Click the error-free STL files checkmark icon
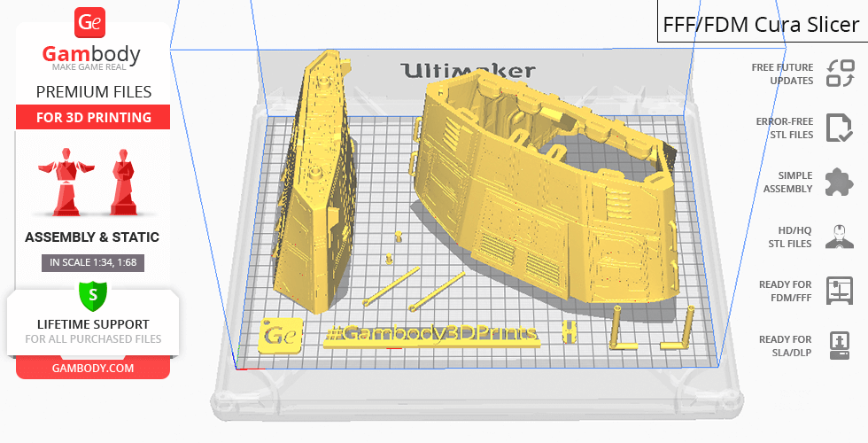The width and height of the screenshot is (868, 443). coord(839,128)
